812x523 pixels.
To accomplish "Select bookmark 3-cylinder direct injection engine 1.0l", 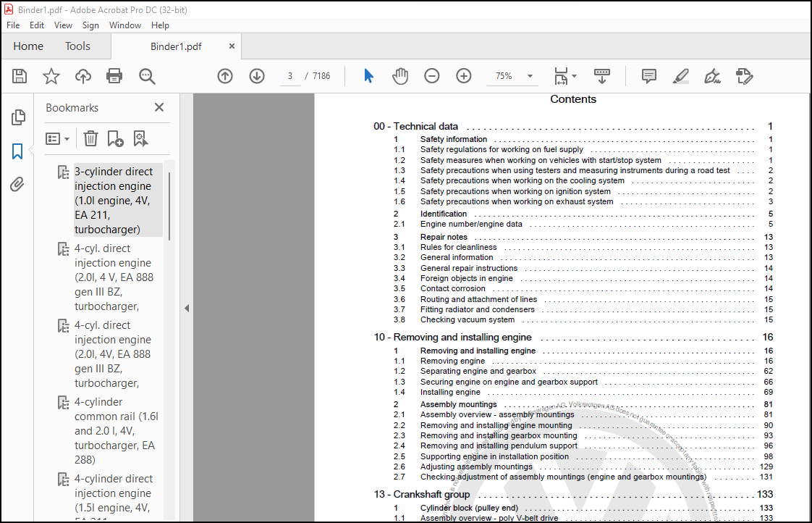I will tap(118, 201).
